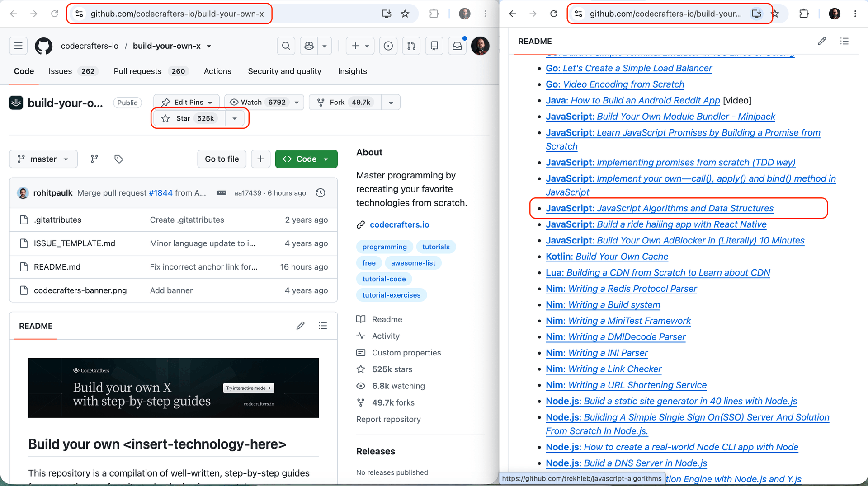This screenshot has height=486, width=868.
Task: Open GitHub Copilot chat
Action: (309, 46)
